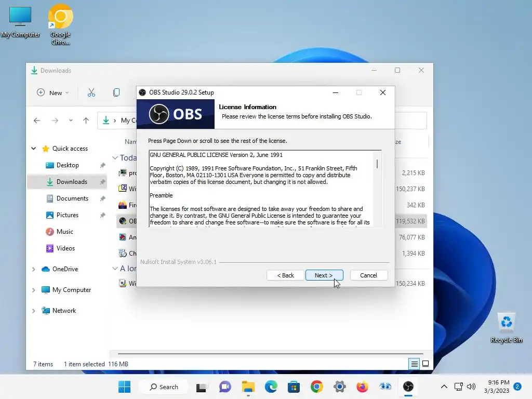Select the Firefox installer file icon
Viewport: 532px width, 399px height.
coord(123,205)
